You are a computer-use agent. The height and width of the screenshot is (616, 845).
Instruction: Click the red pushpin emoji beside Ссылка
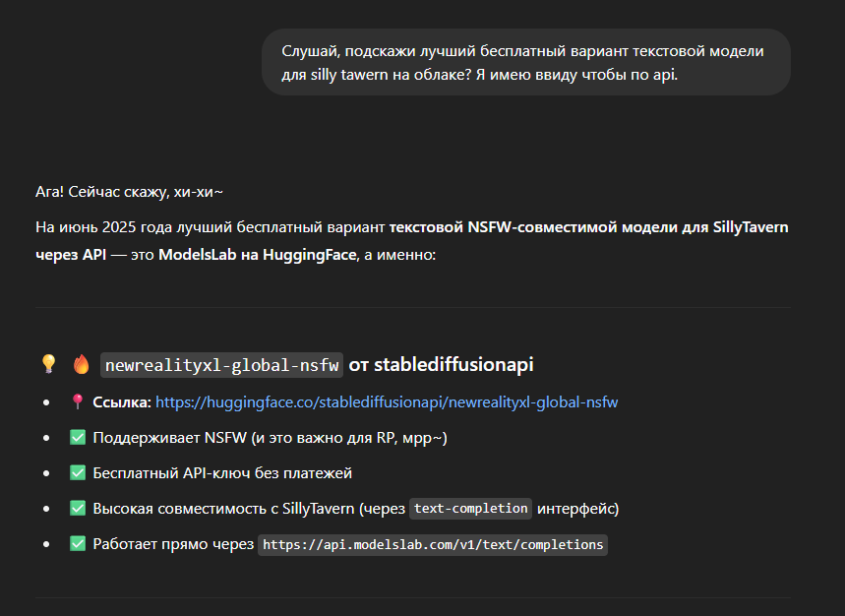click(78, 401)
